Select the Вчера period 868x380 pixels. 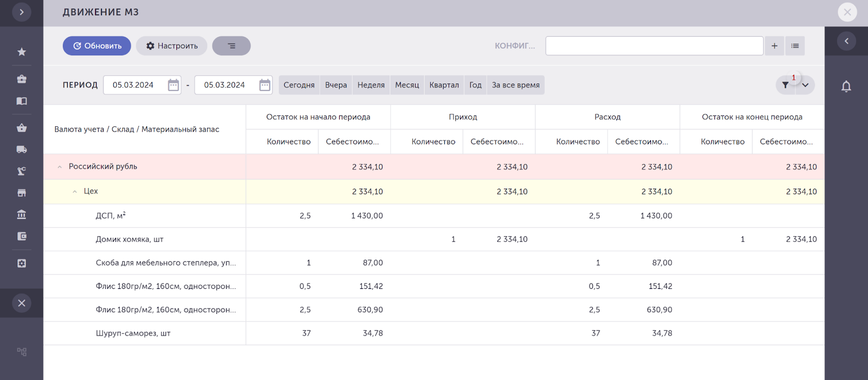(x=336, y=85)
